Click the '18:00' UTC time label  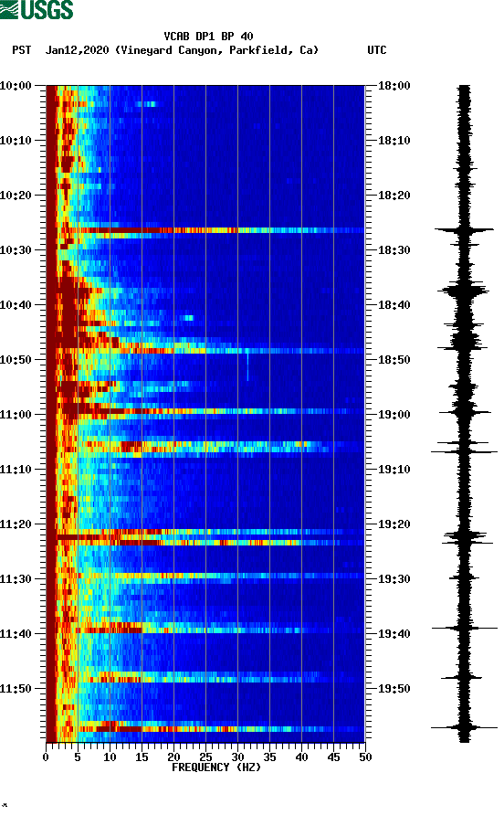tap(394, 86)
